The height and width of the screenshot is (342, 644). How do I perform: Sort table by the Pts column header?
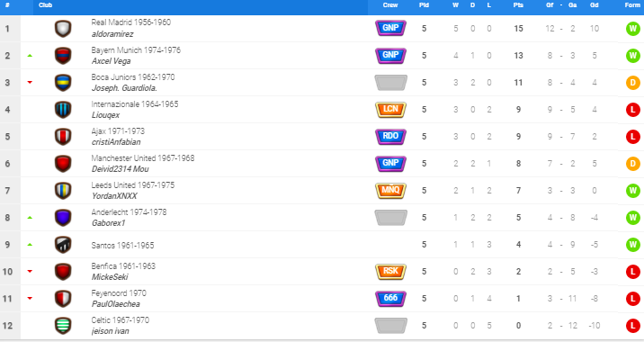point(518,5)
